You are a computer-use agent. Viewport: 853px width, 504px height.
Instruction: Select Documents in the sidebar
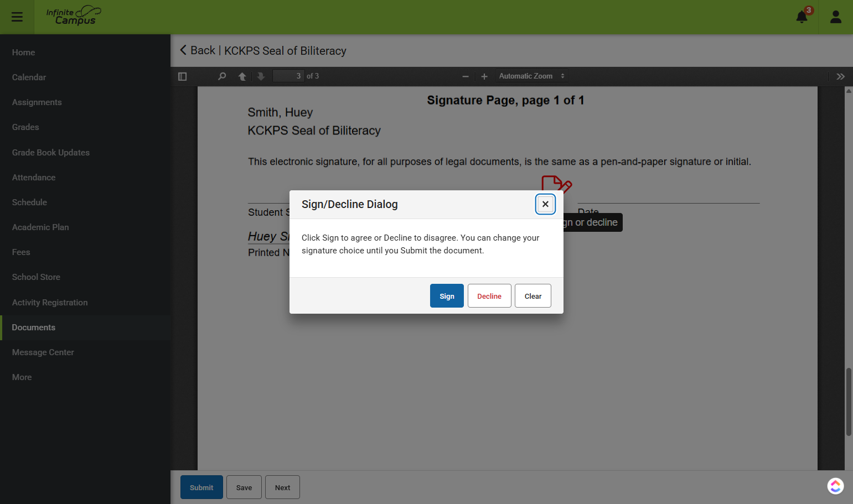85,328
